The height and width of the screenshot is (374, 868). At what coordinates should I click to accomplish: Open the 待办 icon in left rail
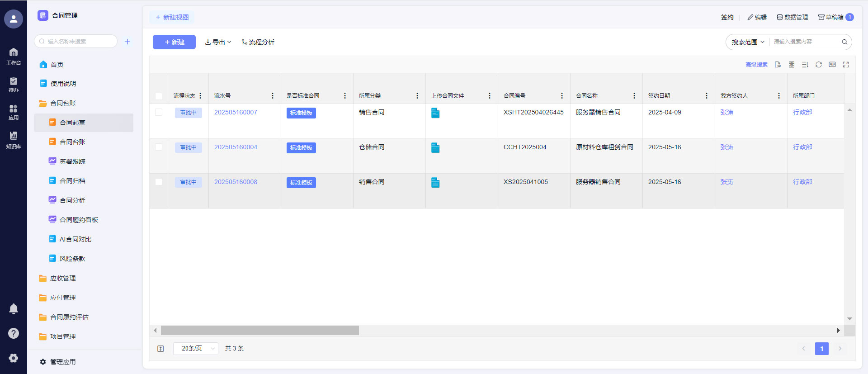tap(14, 84)
